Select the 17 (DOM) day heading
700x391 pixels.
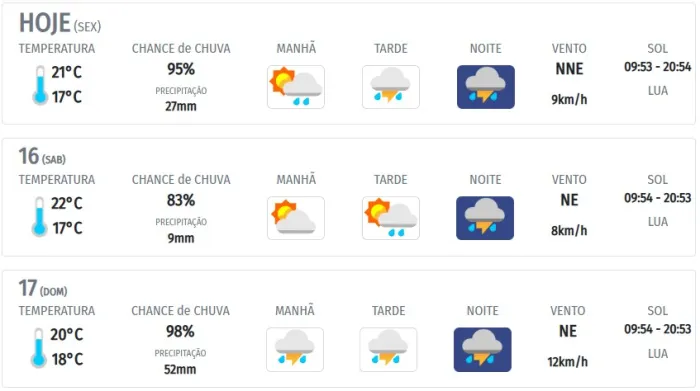43,288
